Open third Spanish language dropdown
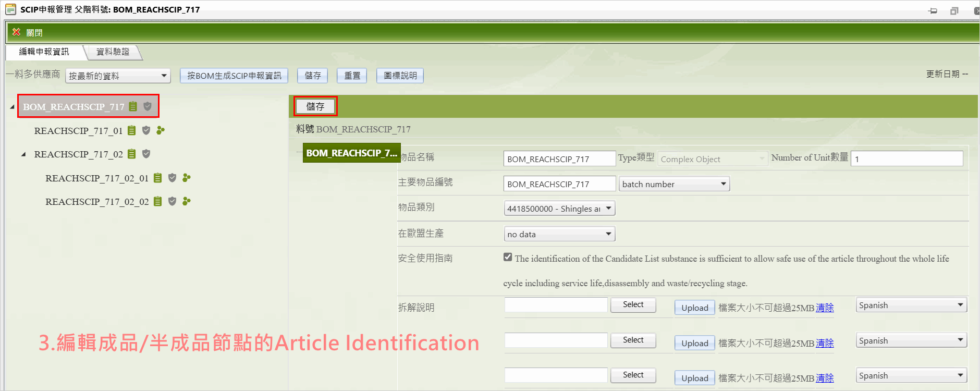The width and height of the screenshot is (980, 391). (911, 375)
